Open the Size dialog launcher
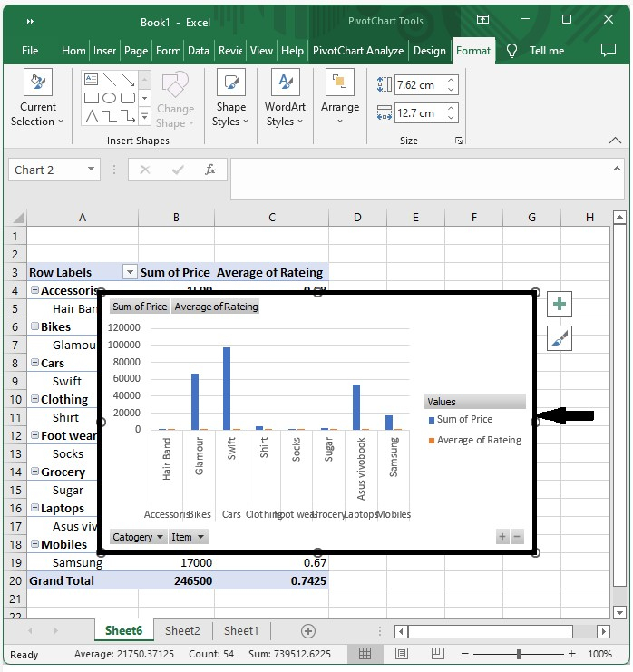 click(459, 141)
